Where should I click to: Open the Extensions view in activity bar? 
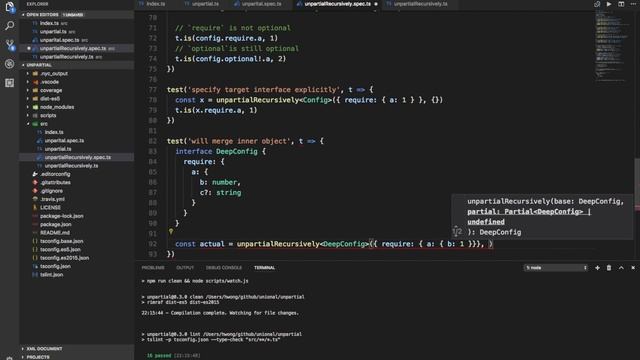coord(9,83)
